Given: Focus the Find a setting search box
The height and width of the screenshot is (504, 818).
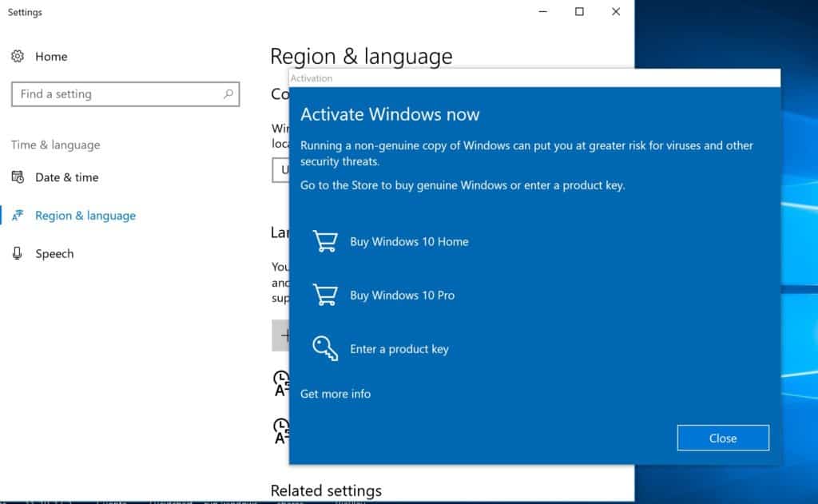Looking at the screenshot, I should pos(125,94).
